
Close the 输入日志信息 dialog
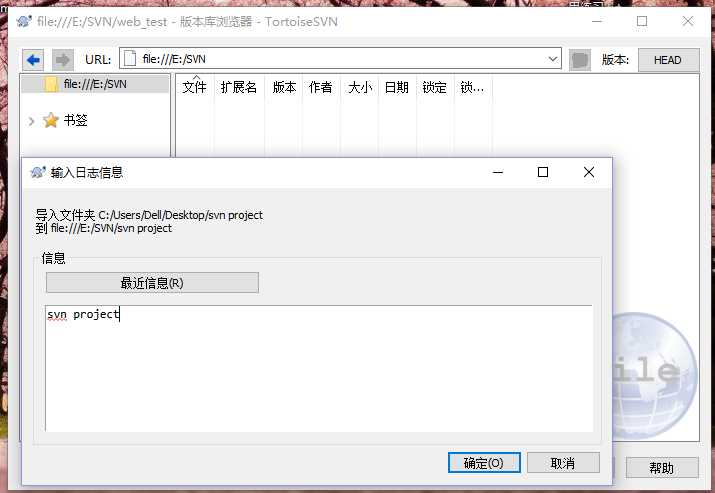click(589, 172)
